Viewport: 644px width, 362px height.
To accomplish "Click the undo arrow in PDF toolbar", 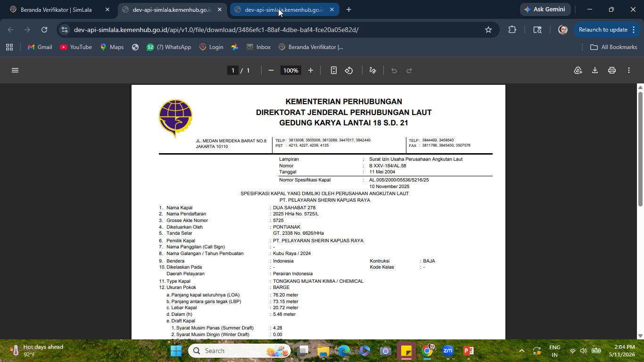I will tap(394, 70).
